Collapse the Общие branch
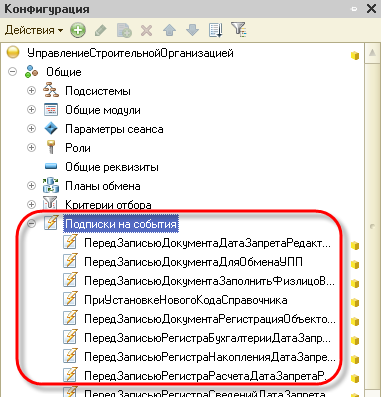Image resolution: width=381 pixels, height=397 pixels. (x=12, y=72)
